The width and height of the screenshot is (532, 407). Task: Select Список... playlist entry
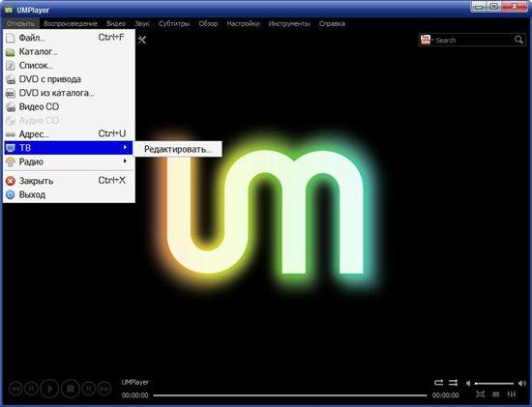pos(69,65)
